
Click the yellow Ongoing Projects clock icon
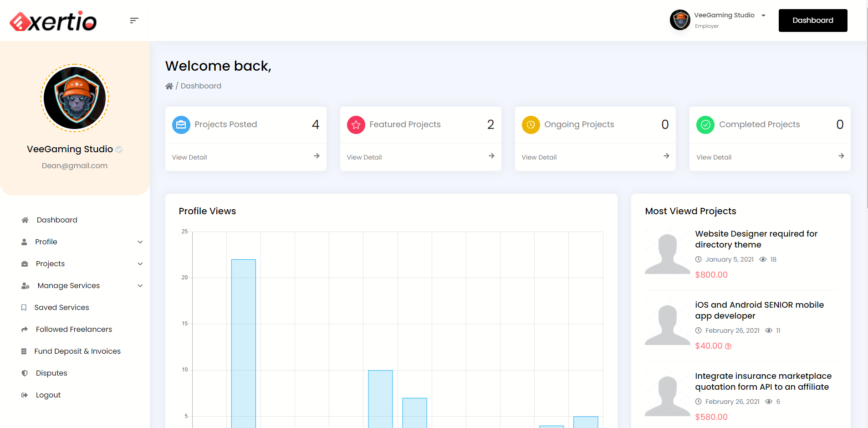point(531,125)
